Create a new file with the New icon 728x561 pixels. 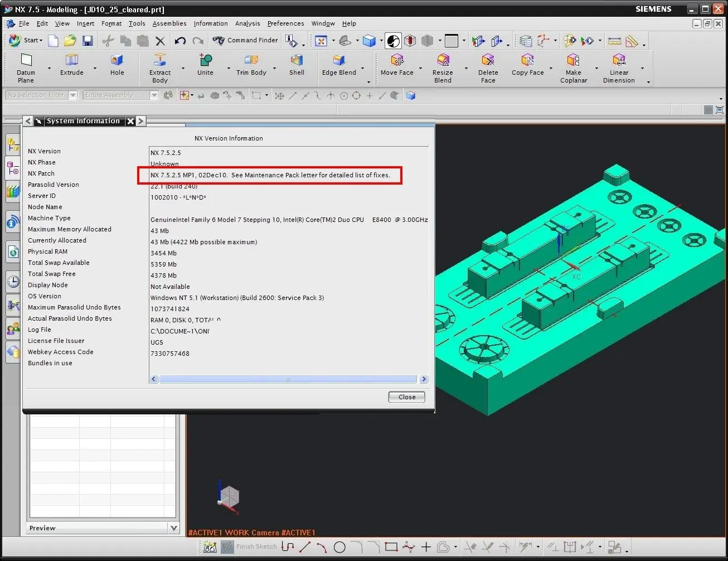coord(53,40)
